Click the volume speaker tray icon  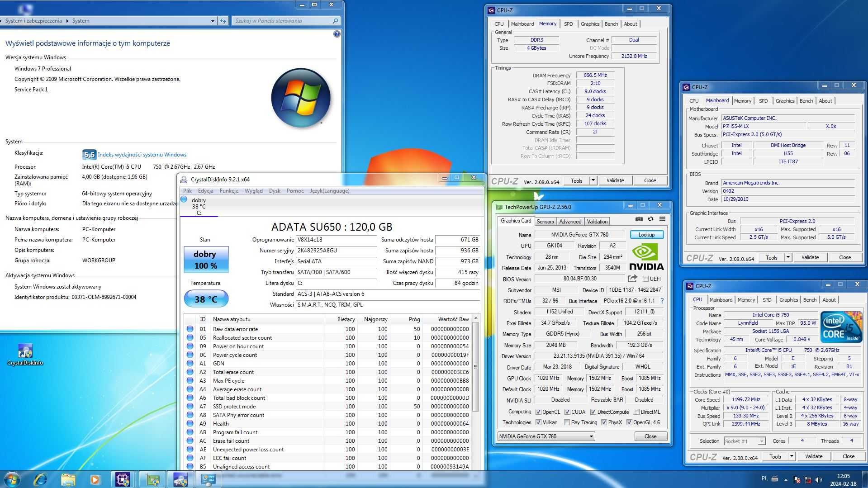point(818,479)
